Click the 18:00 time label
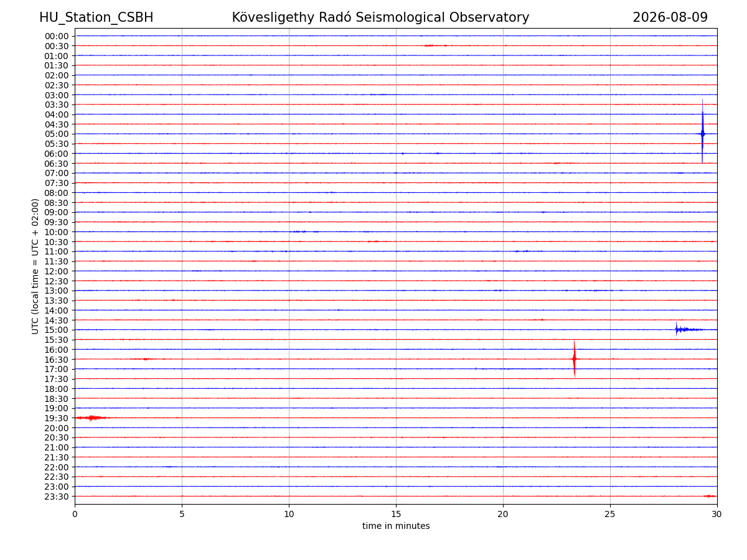This screenshot has height=560, width=747. tap(57, 389)
